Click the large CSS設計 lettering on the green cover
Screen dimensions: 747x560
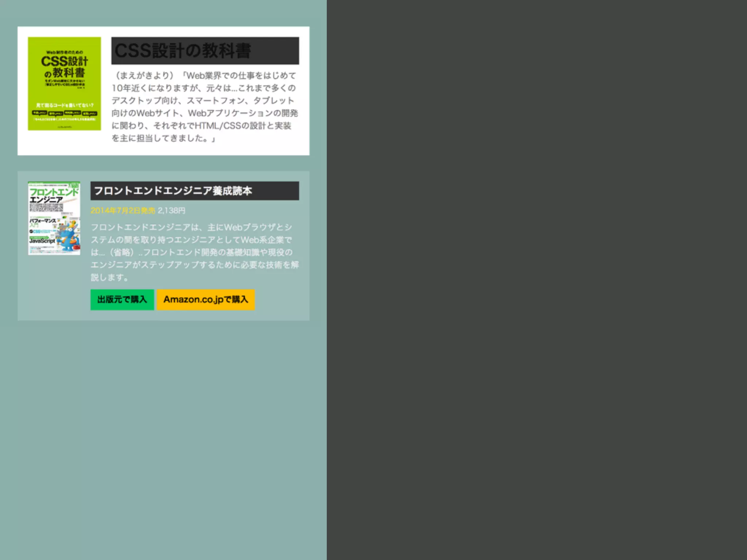coord(64,61)
